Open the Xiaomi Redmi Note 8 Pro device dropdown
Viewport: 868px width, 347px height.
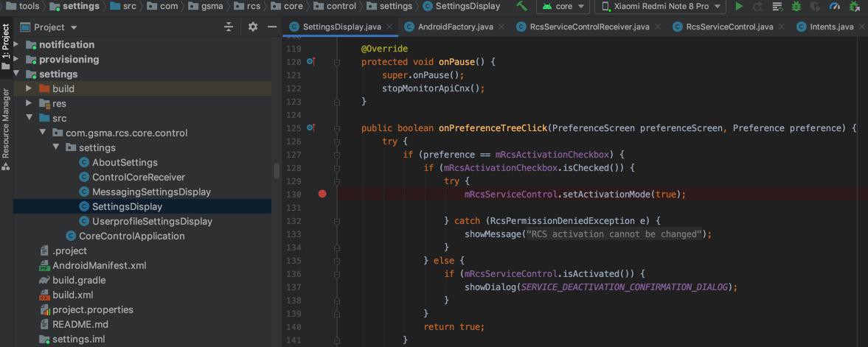[661, 7]
